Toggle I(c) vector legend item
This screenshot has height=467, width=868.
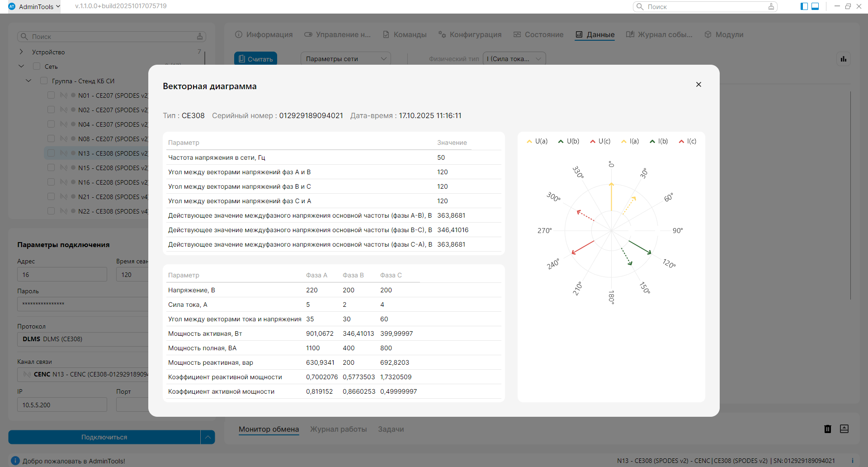pyautogui.click(x=688, y=141)
